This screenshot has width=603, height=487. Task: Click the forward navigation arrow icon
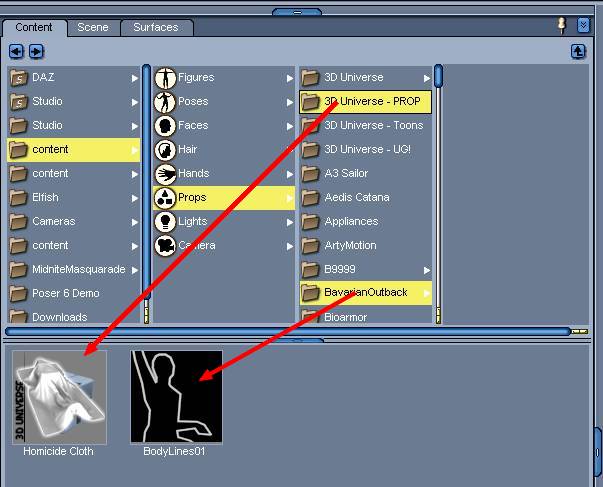(x=36, y=51)
